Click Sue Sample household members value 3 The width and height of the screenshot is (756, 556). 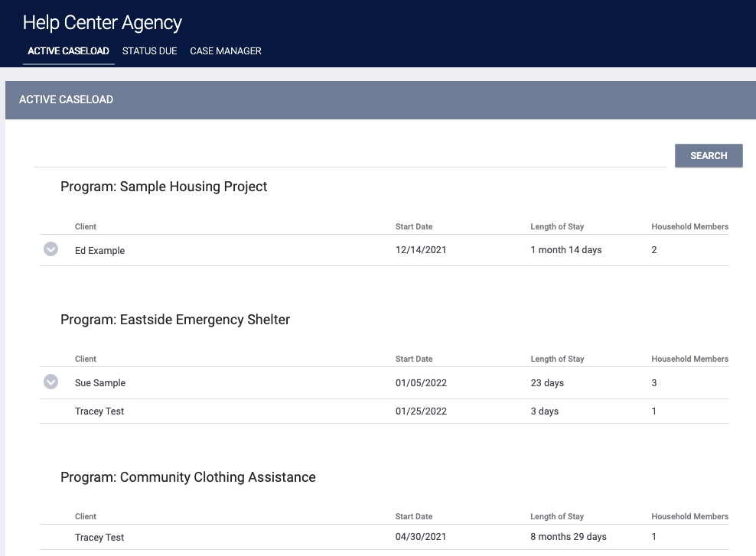653,382
